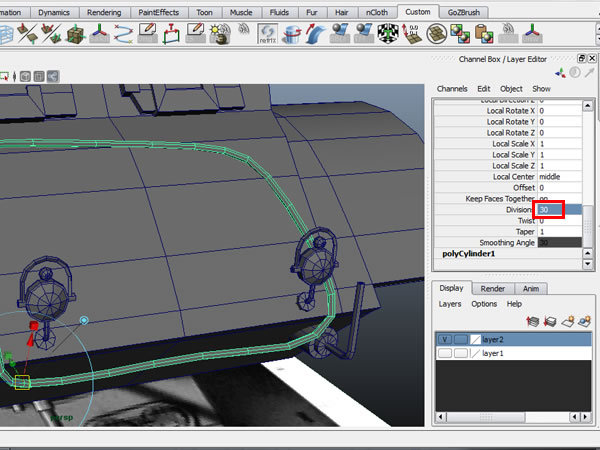Click the polyCylinder1 node name
The height and width of the screenshot is (450, 600).
[x=469, y=254]
